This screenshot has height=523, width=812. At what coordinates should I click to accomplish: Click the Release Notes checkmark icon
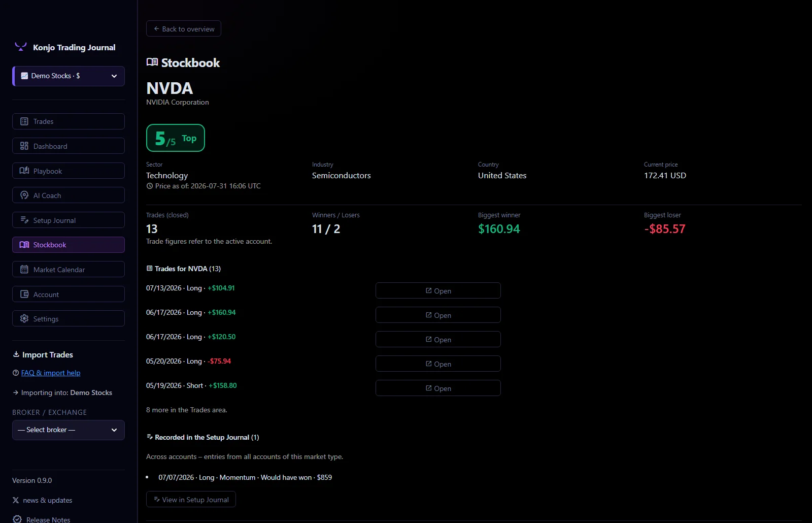tap(17, 519)
